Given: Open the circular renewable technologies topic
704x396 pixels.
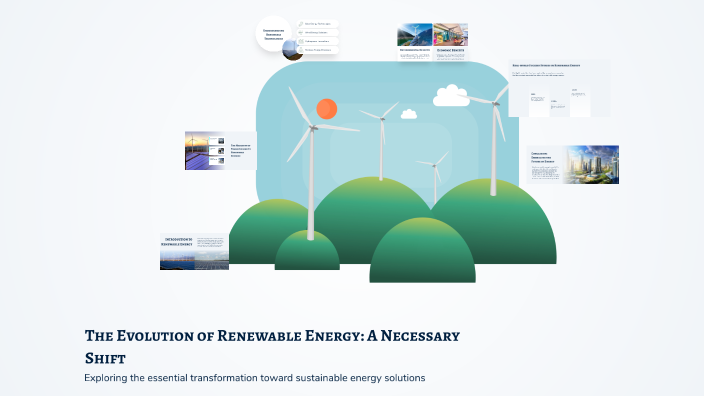Looking at the screenshot, I should pos(273,34).
